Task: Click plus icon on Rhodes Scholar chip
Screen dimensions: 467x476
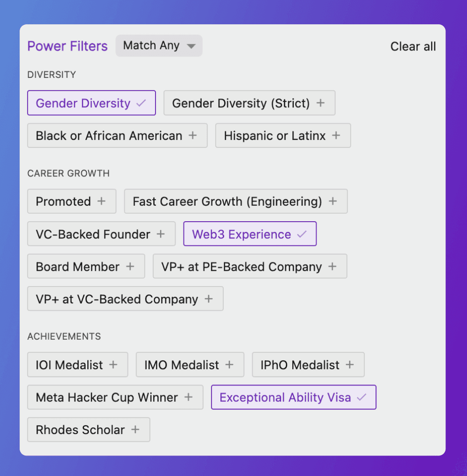Action: click(135, 430)
